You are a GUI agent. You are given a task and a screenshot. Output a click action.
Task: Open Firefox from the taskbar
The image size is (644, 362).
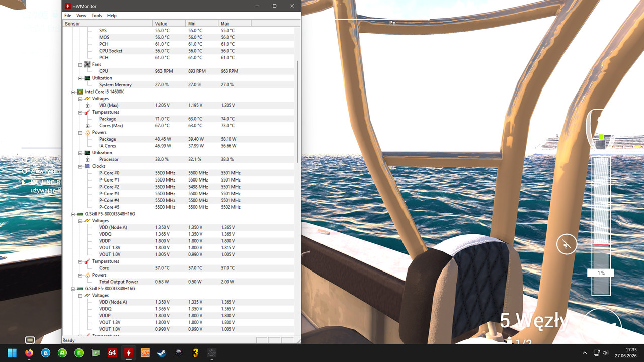[x=29, y=353]
